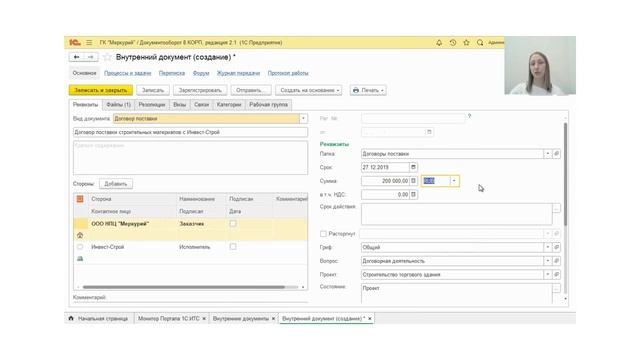Open Печать dropdown button
The width and height of the screenshot is (640, 360).
tap(368, 90)
